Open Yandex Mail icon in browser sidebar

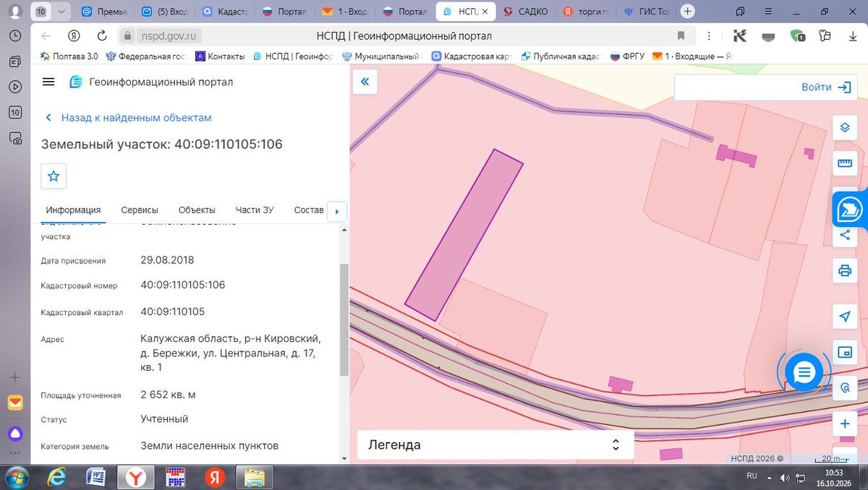click(15, 403)
